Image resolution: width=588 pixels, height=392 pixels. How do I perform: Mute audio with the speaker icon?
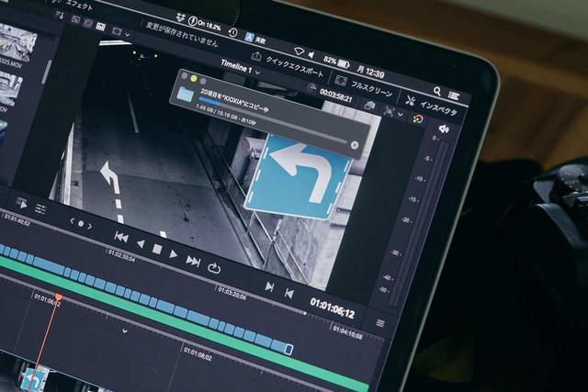coord(444,129)
